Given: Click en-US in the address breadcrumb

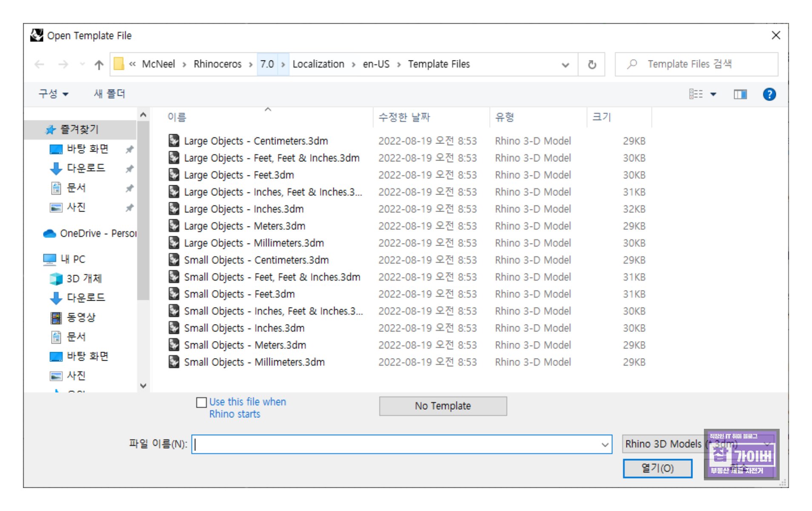Looking at the screenshot, I should [376, 64].
